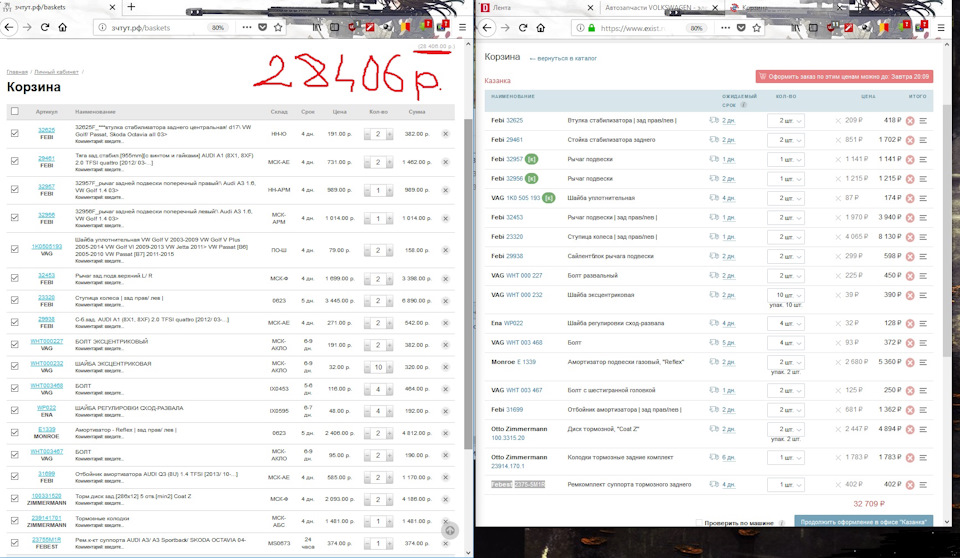Click the scroll-to-top round button in left basket
Viewport: 960px width, 558px height.
click(450, 530)
